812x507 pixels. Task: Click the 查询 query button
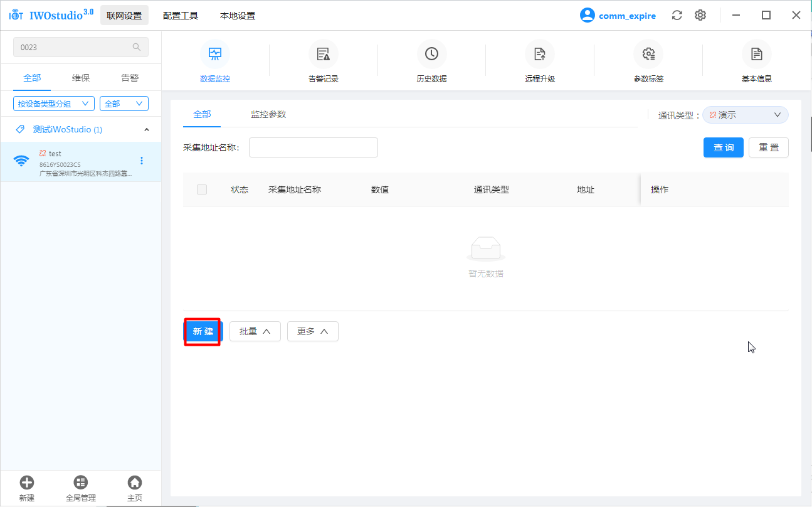pyautogui.click(x=723, y=147)
